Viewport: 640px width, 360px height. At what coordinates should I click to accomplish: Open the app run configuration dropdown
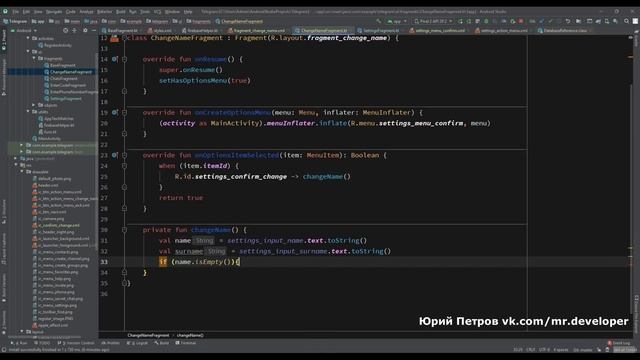397,21
